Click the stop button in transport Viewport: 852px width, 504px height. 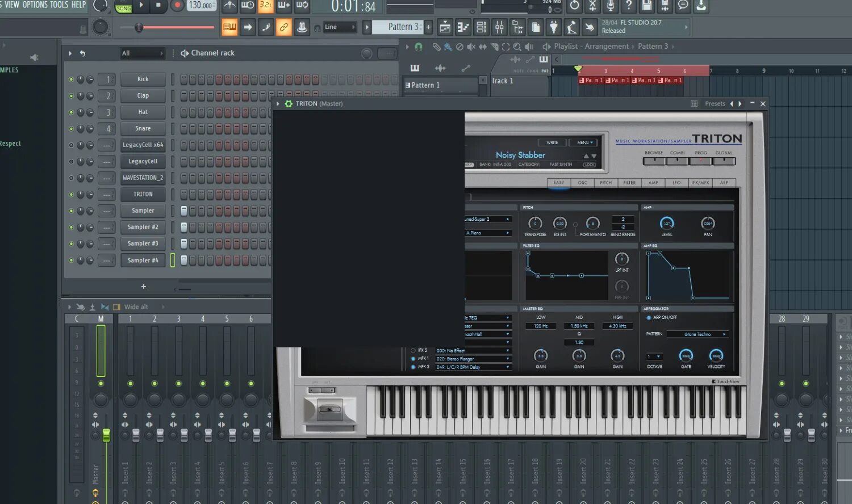(158, 5)
